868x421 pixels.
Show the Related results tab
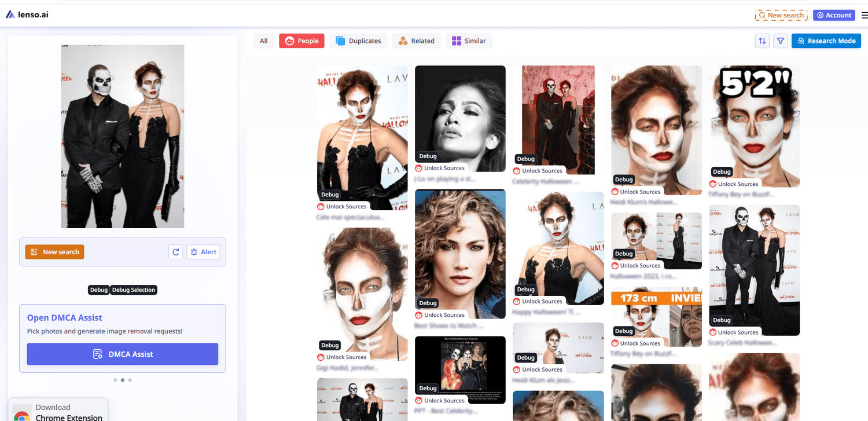coord(417,41)
